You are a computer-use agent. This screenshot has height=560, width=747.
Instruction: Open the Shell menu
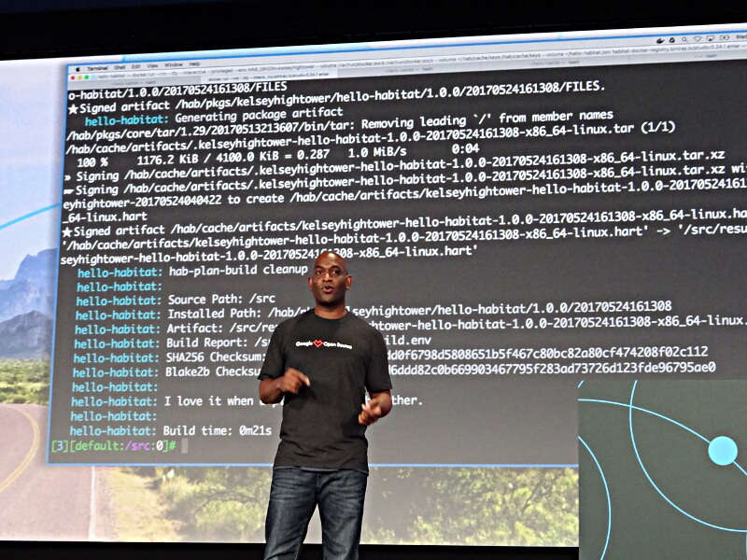[120, 67]
